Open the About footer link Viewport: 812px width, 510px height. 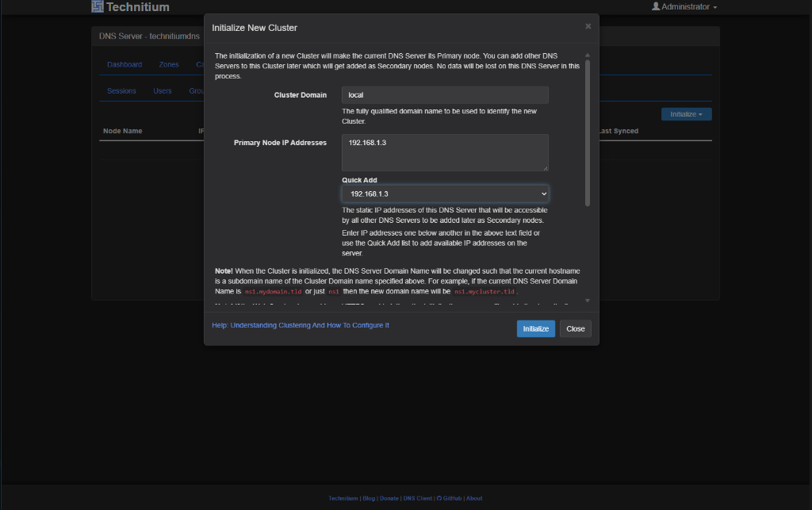tap(474, 499)
